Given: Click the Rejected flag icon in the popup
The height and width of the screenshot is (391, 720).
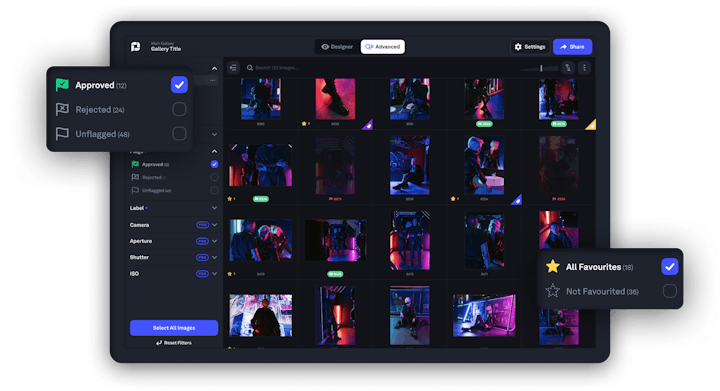Looking at the screenshot, I should (62, 109).
